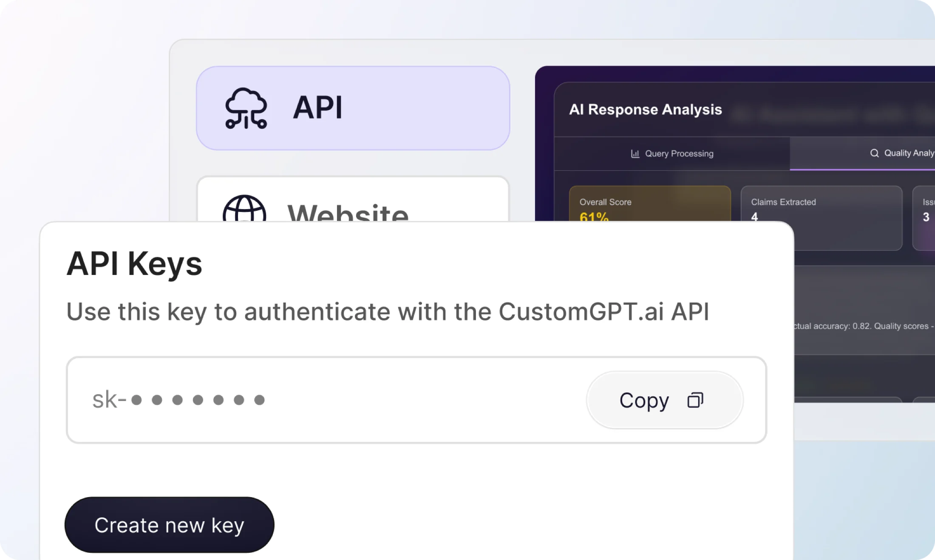Click the API Keys heading
Viewport: 935px width, 560px height.
click(134, 264)
